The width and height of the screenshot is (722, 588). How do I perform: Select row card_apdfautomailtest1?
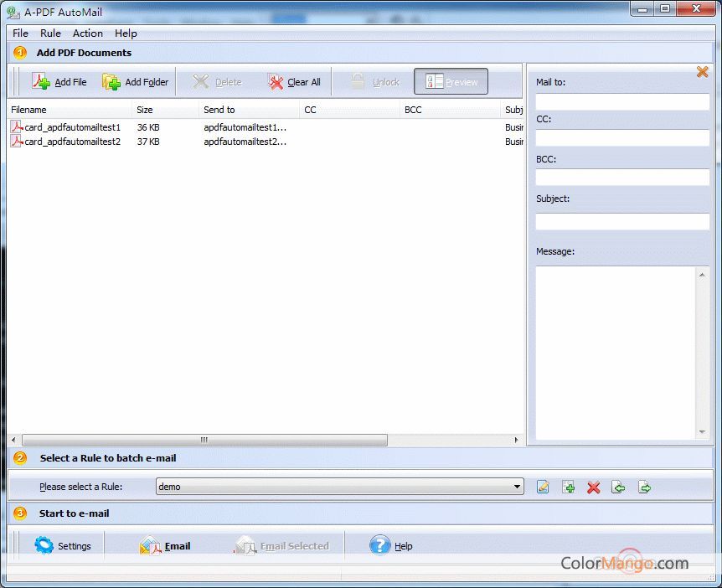266,127
